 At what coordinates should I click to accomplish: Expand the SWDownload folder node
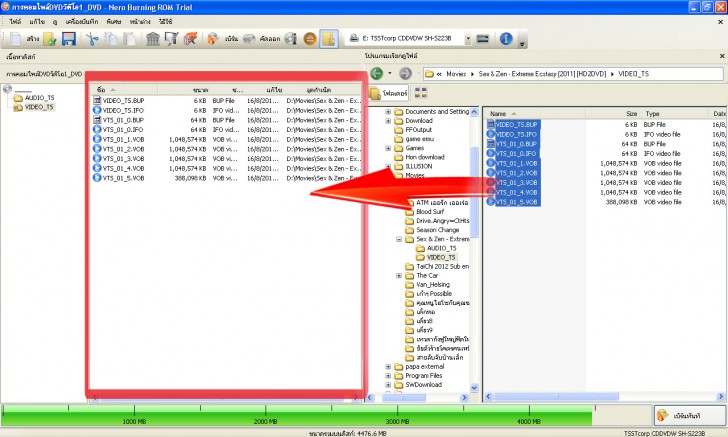(x=388, y=385)
